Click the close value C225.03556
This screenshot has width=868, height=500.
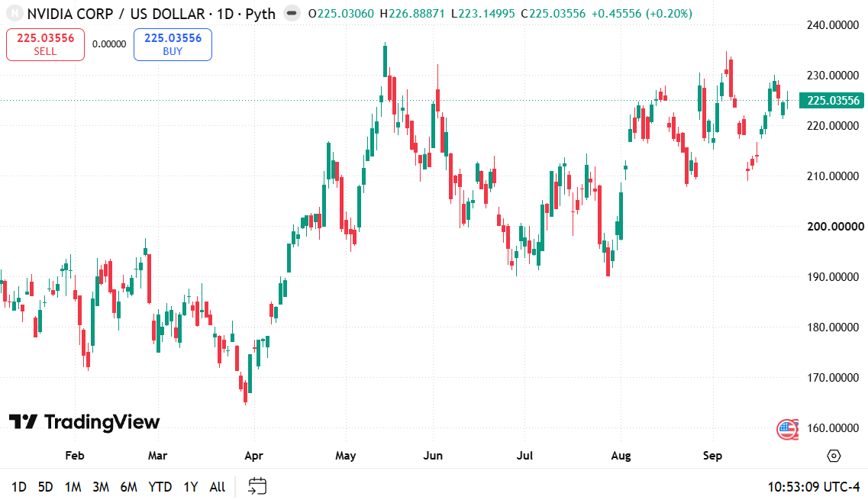[553, 13]
